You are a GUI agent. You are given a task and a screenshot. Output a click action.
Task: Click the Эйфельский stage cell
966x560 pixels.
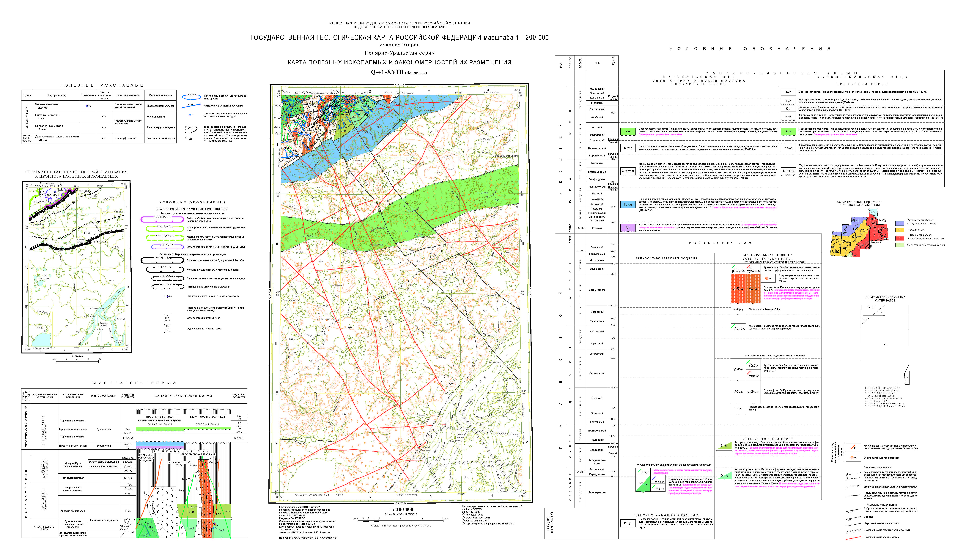(x=597, y=373)
